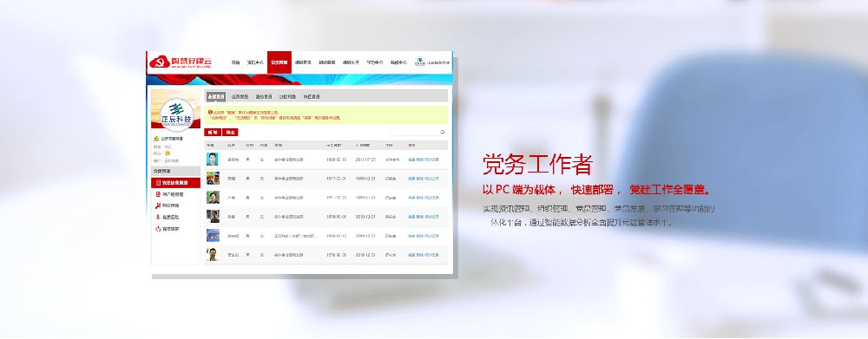Click the fifth sidebar menu item's icon
Viewport: 868px width, 339px height.
pyautogui.click(x=158, y=228)
